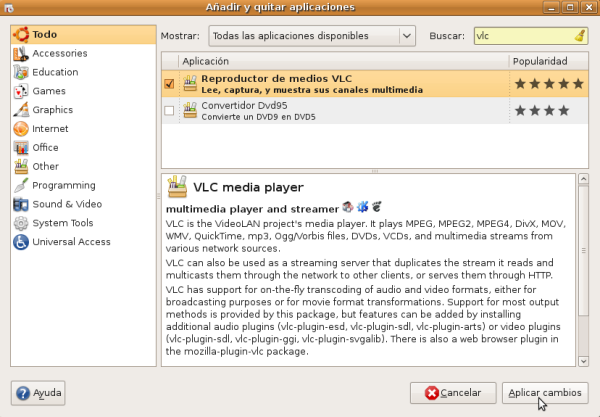600x417 pixels.
Task: Select the Graphics category icon
Action: [x=20, y=110]
